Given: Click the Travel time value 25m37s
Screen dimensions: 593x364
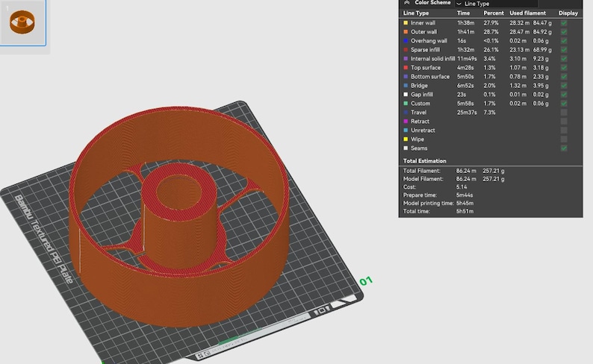Looking at the screenshot, I should click(467, 113).
